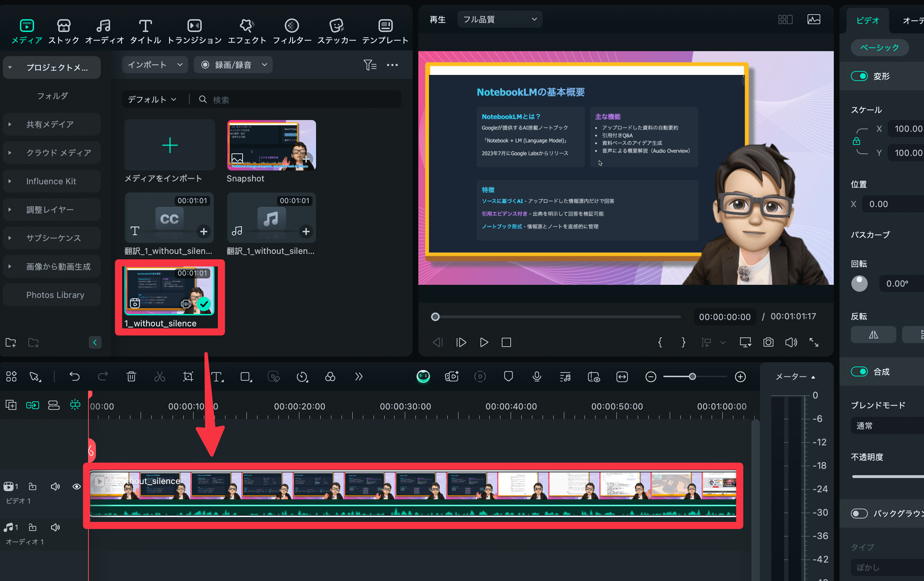Hide ビデオ 1 track with eye icon

point(77,486)
